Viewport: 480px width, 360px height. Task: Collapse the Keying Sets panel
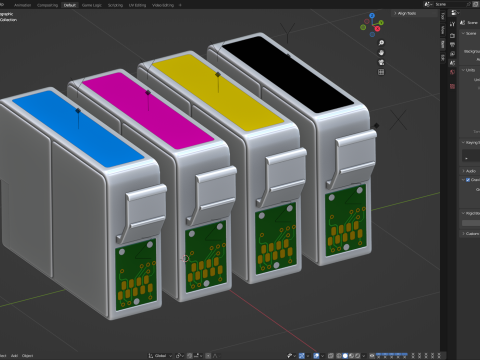pos(470,142)
